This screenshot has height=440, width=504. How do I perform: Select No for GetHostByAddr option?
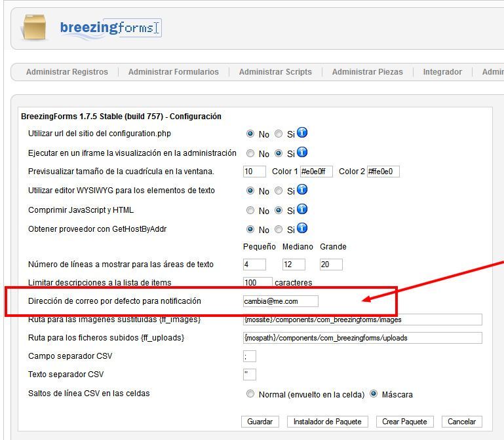(x=250, y=229)
